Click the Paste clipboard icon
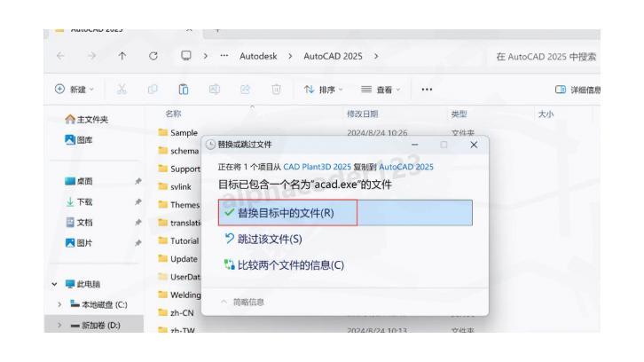644x362 pixels. coord(184,89)
